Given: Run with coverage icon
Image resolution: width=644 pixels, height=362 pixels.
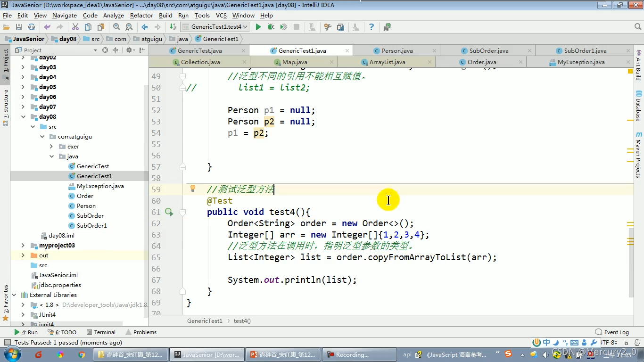Looking at the screenshot, I should click(x=283, y=27).
